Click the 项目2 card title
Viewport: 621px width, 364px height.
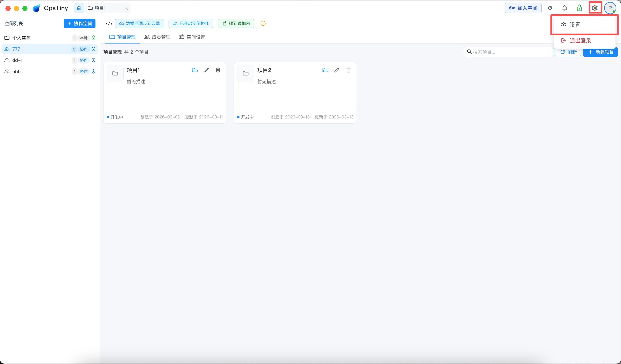click(264, 70)
